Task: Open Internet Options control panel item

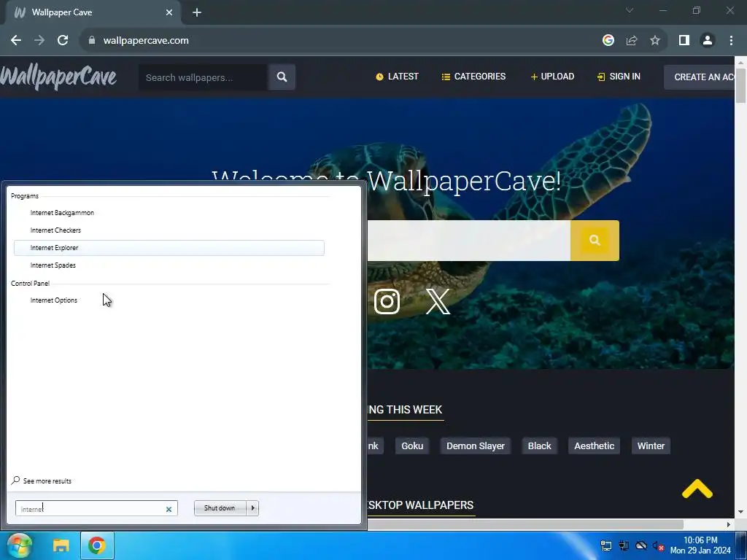Action: 169,300
